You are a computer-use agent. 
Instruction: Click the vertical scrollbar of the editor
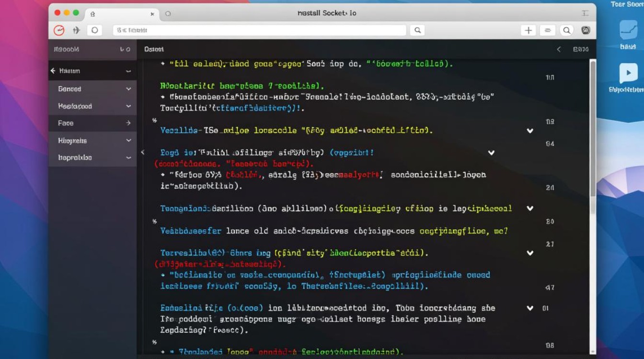coord(593,129)
